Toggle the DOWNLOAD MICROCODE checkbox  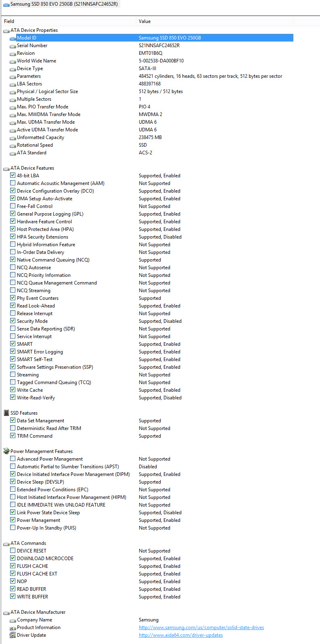click(13, 558)
